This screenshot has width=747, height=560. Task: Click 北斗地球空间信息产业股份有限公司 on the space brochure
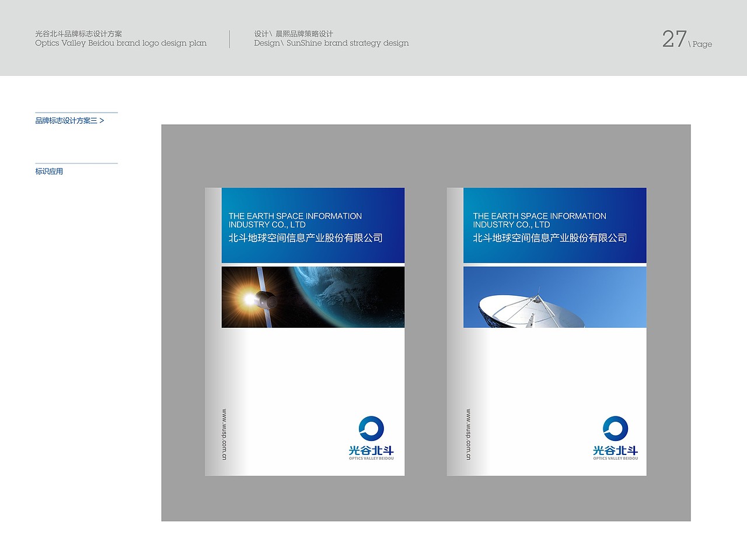[x=306, y=238]
